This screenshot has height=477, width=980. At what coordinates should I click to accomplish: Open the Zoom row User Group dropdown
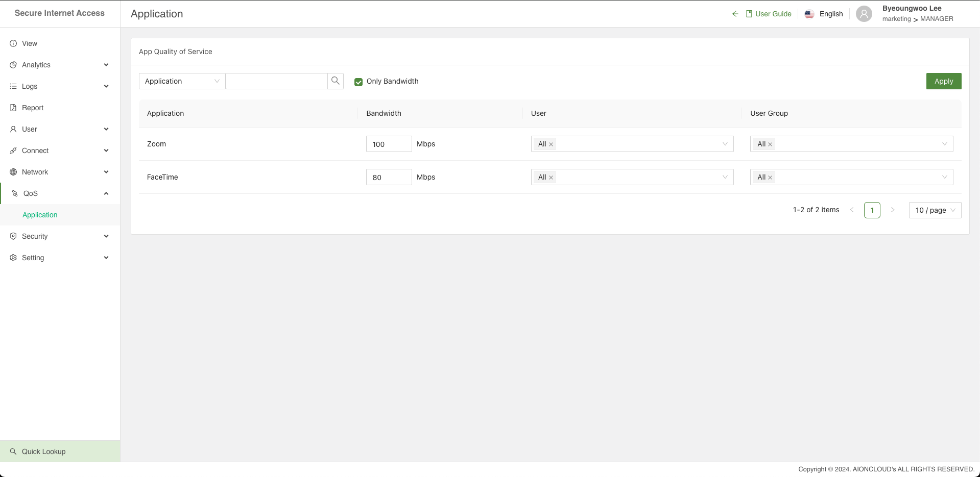851,144
